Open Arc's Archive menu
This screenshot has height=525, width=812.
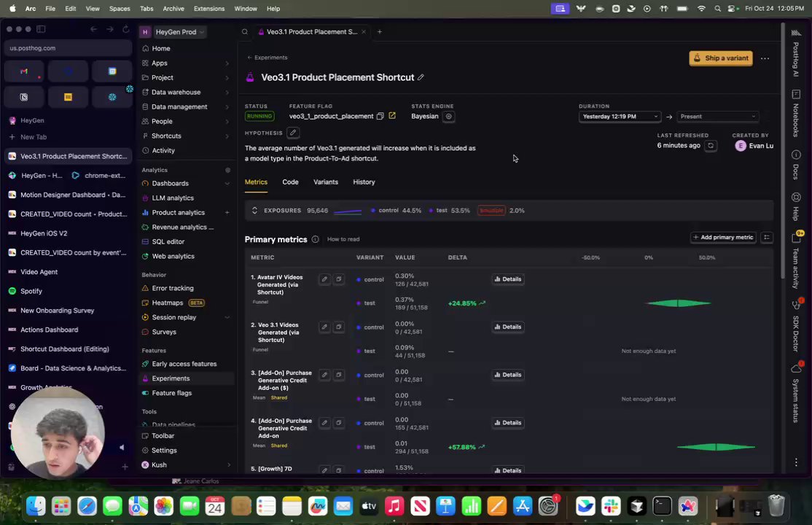(173, 8)
